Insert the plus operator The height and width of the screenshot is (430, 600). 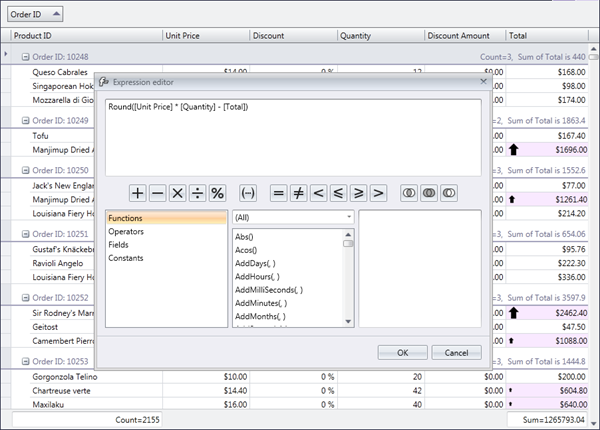point(137,193)
